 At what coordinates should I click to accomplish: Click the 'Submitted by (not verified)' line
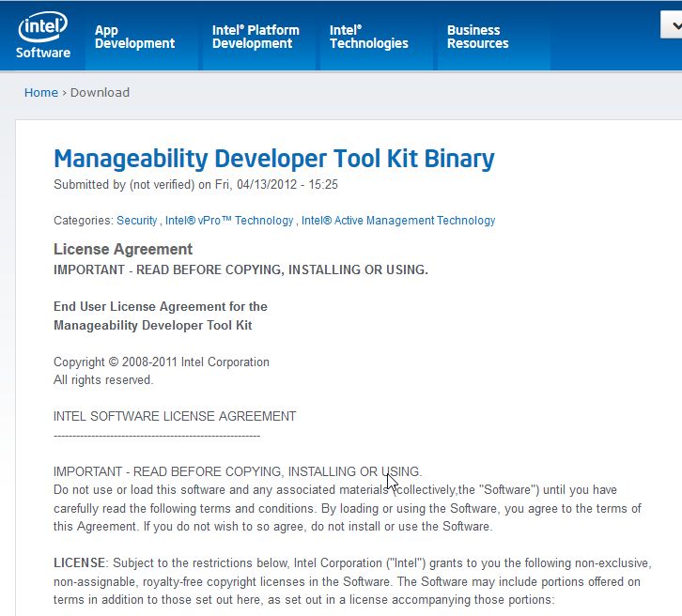(195, 184)
